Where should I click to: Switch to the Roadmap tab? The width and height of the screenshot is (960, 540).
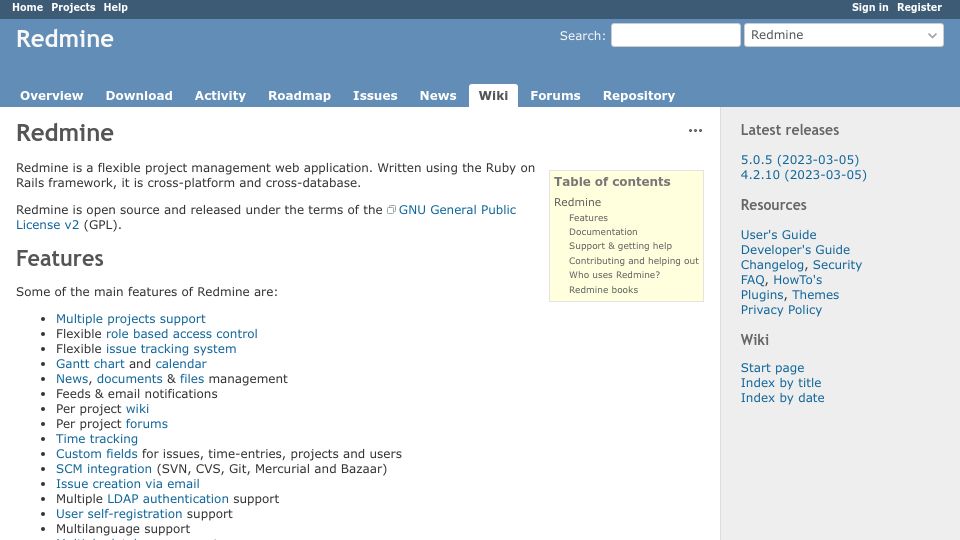[x=299, y=96]
